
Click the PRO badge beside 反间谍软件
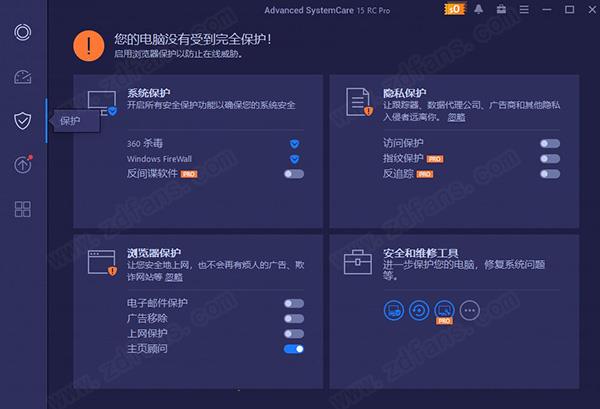click(x=189, y=174)
